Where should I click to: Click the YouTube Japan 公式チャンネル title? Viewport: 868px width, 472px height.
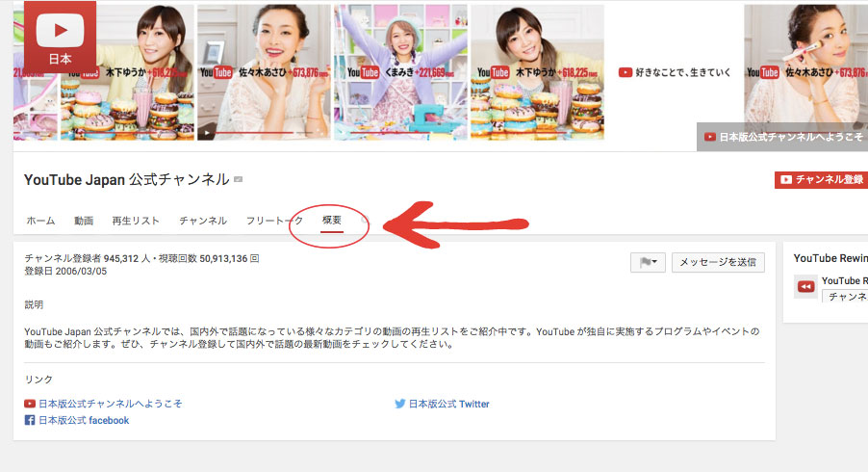pos(127,179)
